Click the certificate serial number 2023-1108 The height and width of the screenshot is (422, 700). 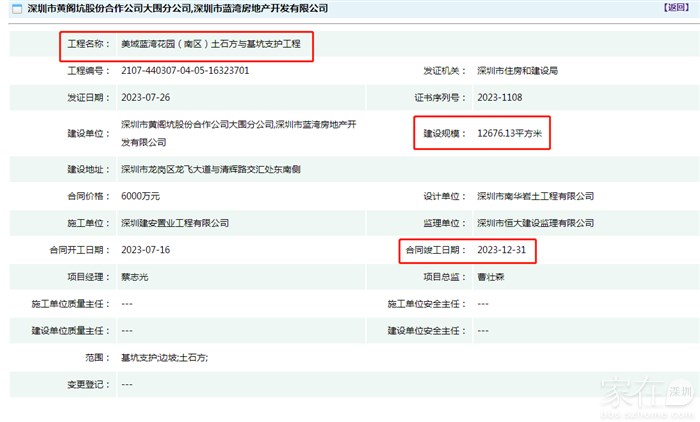coord(500,97)
